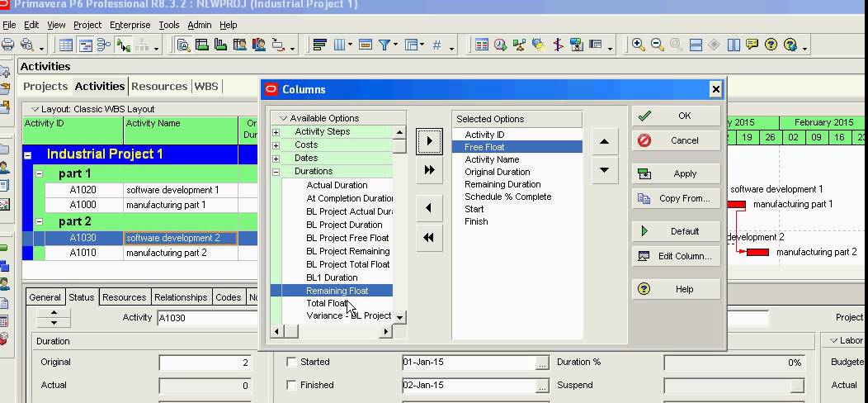Remove the selected column (single left arrow)
The width and height of the screenshot is (868, 403).
click(429, 208)
